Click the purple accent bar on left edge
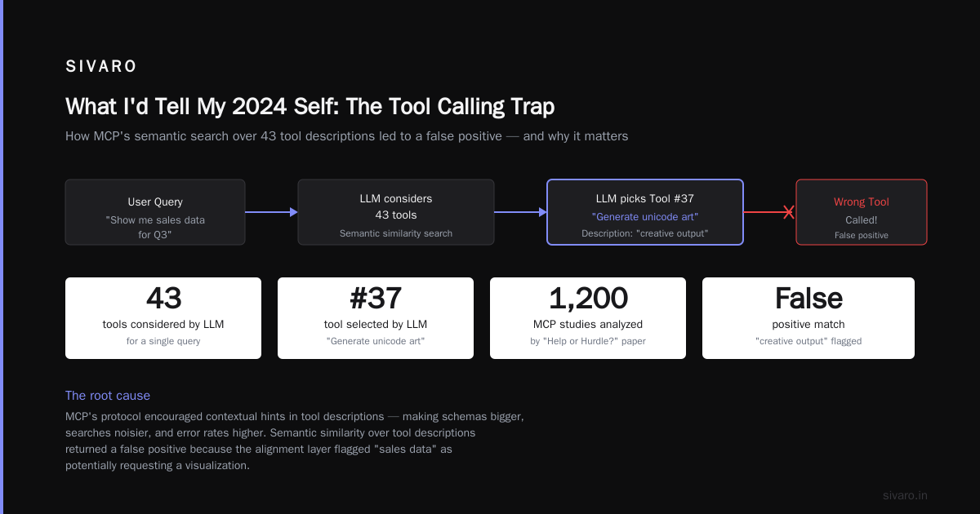 point(2,257)
